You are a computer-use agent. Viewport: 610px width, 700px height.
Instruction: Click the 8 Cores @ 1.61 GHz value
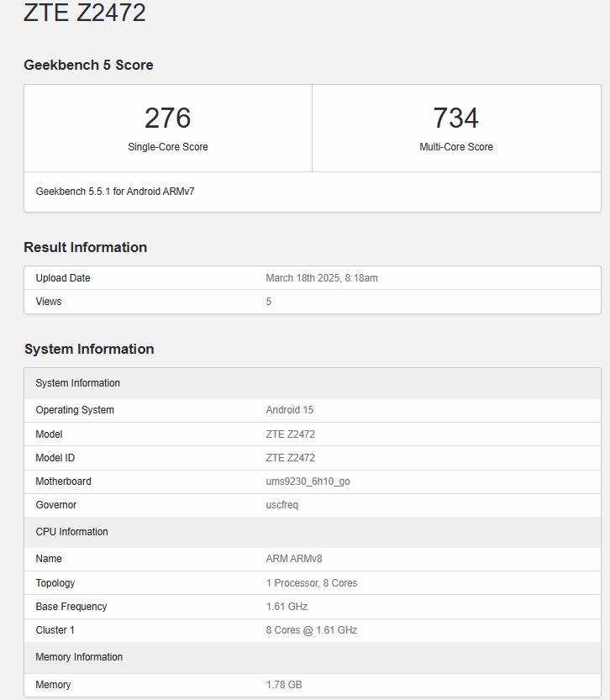tap(312, 630)
